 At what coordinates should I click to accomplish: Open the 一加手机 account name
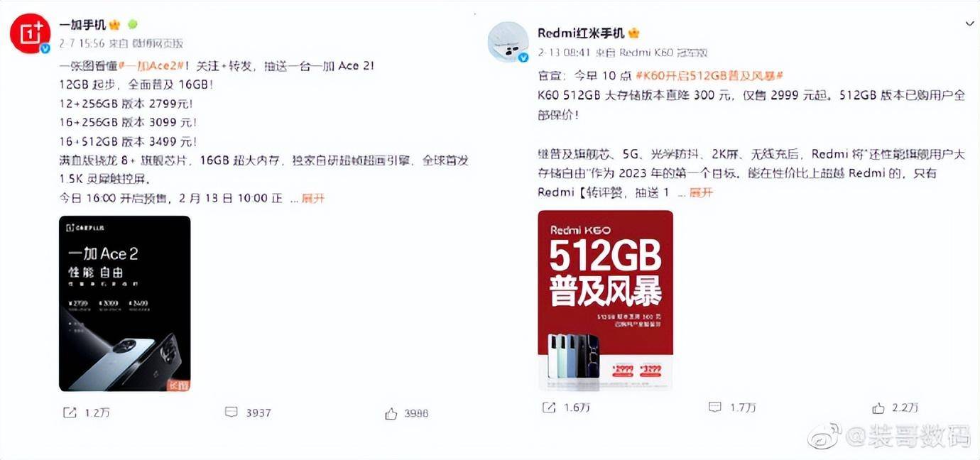pyautogui.click(x=82, y=25)
